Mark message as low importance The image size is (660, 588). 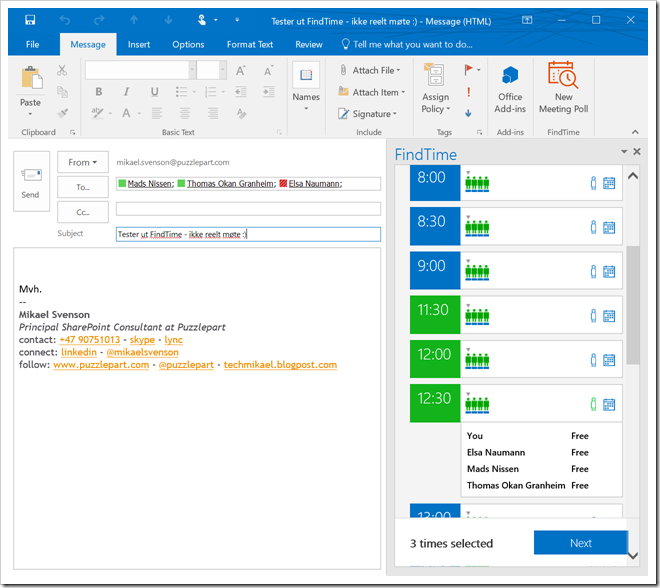468,113
